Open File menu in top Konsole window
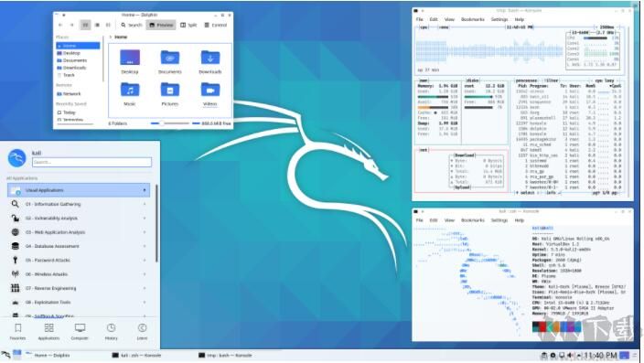The height and width of the screenshot is (363, 644). point(419,19)
